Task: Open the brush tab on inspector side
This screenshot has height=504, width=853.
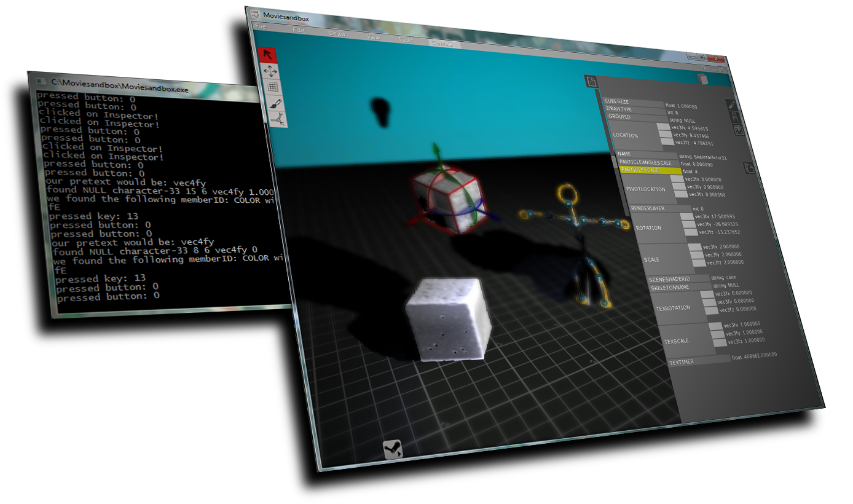Action: click(x=732, y=104)
